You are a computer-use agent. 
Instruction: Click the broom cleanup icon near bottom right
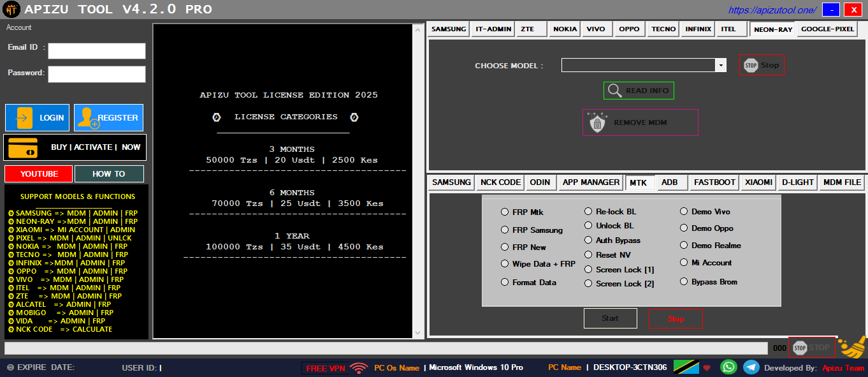(853, 348)
